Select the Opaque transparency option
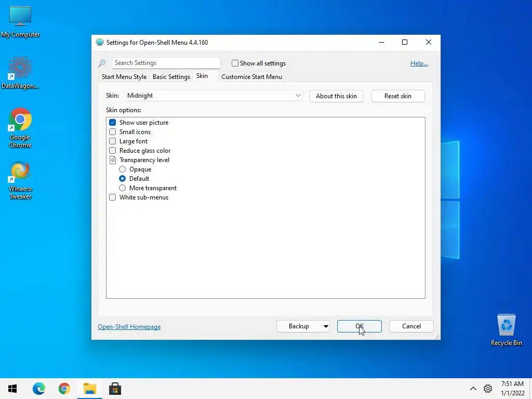 [x=122, y=169]
